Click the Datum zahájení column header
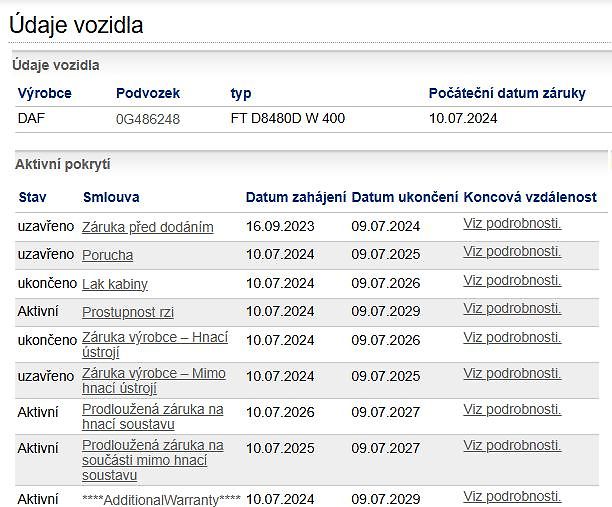 296,197
